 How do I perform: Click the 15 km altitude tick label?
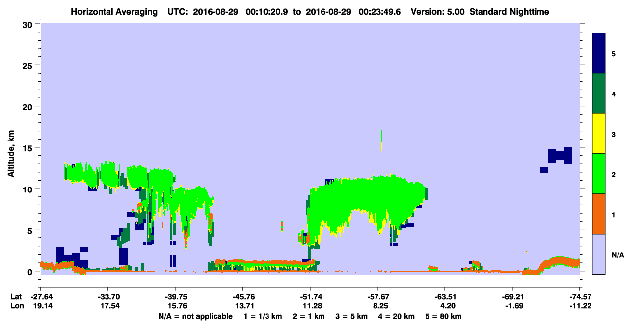(x=28, y=148)
